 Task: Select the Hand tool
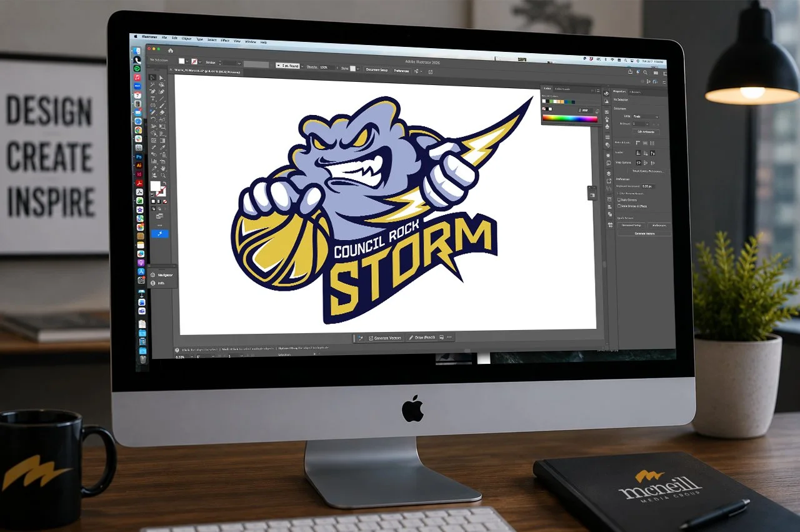[163, 168]
